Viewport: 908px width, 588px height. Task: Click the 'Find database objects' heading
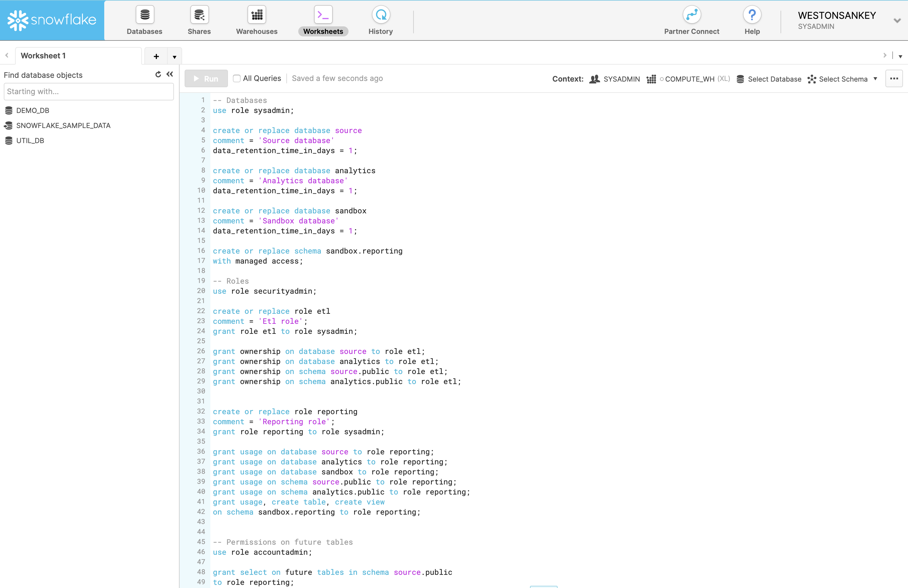coord(43,75)
